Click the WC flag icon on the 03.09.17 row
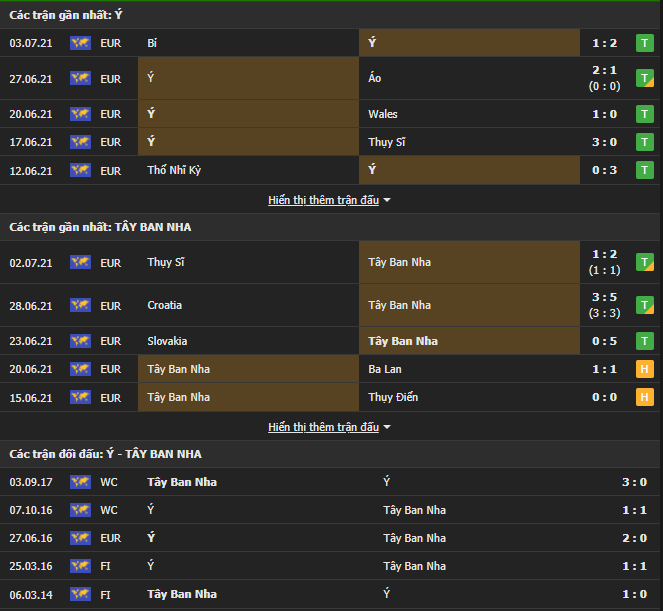The height and width of the screenshot is (611, 663). (80, 482)
